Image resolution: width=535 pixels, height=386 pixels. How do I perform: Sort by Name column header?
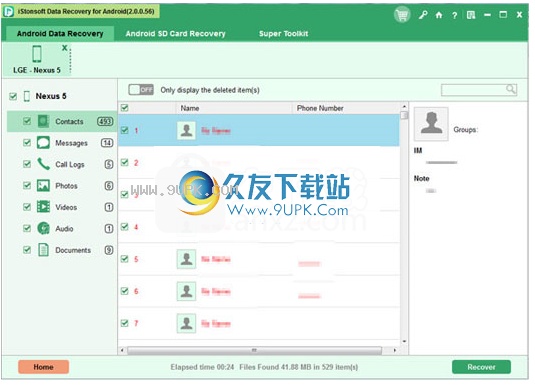[234, 108]
